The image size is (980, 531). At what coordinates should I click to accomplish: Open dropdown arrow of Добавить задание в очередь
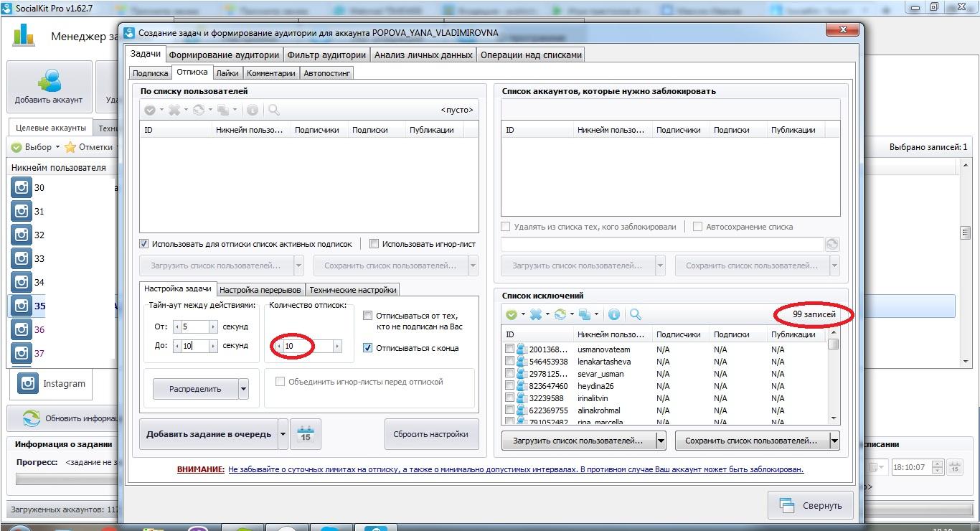(283, 434)
